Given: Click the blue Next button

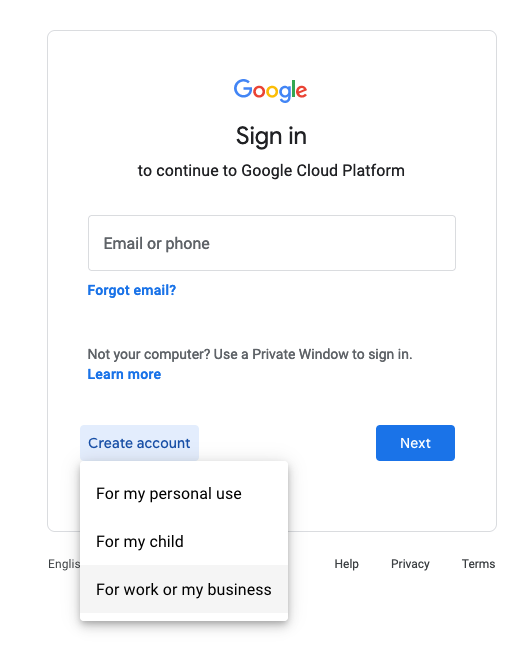Looking at the screenshot, I should (415, 443).
